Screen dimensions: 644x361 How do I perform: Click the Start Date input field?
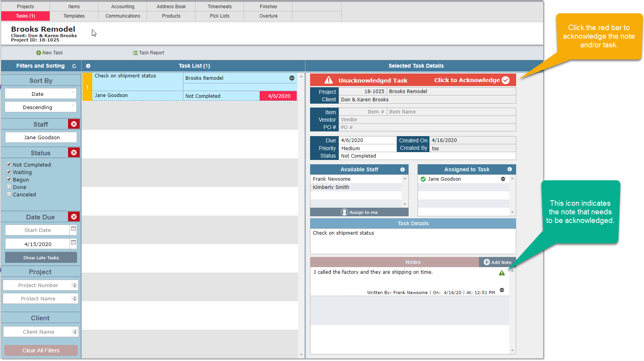coord(37,230)
